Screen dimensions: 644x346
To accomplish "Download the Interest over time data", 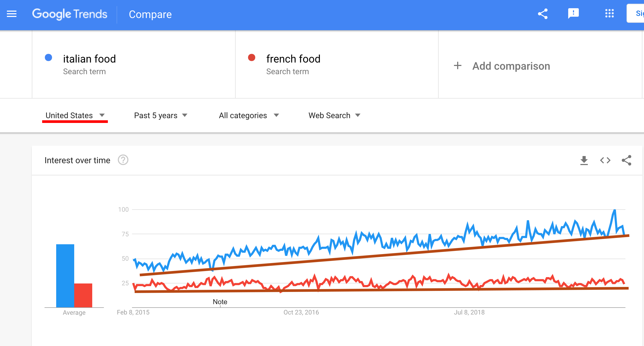I will click(x=584, y=160).
